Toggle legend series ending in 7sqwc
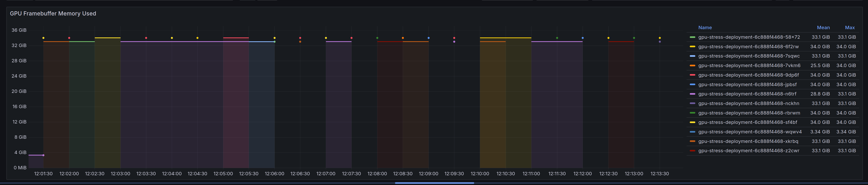This screenshot has height=185, width=868. (x=749, y=56)
